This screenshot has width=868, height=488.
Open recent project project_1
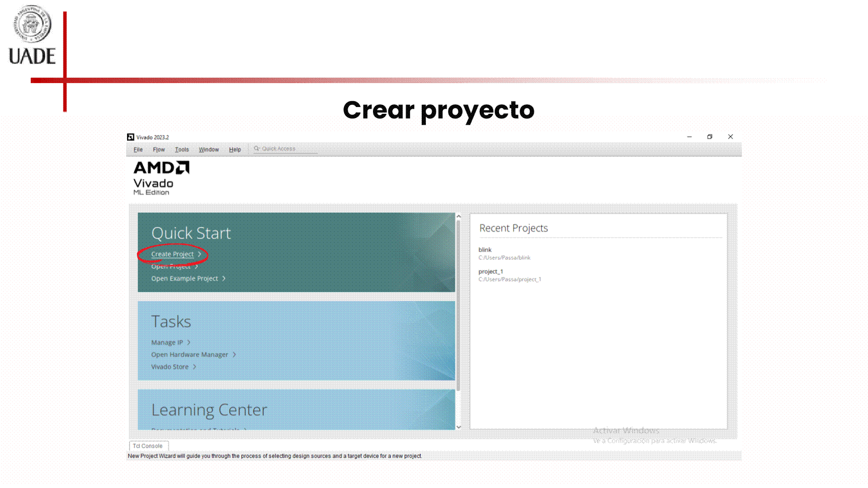point(491,272)
